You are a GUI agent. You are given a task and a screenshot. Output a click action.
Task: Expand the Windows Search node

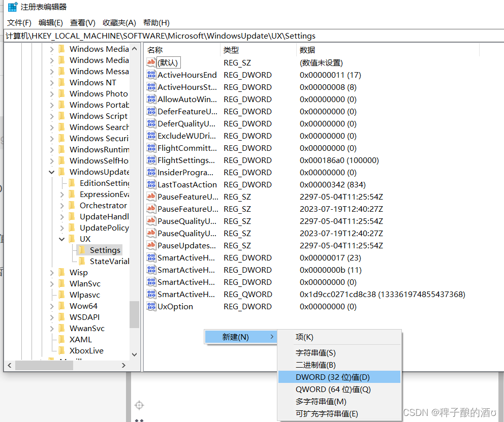pos(52,127)
